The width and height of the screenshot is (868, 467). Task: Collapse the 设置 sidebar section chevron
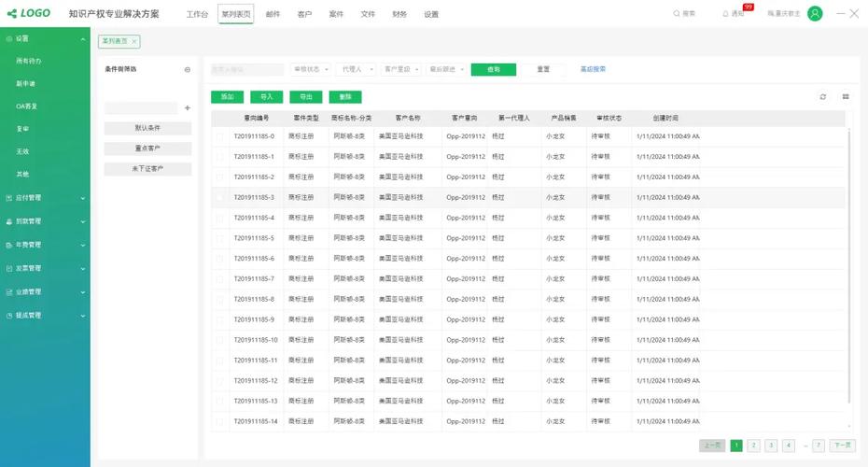coord(83,39)
